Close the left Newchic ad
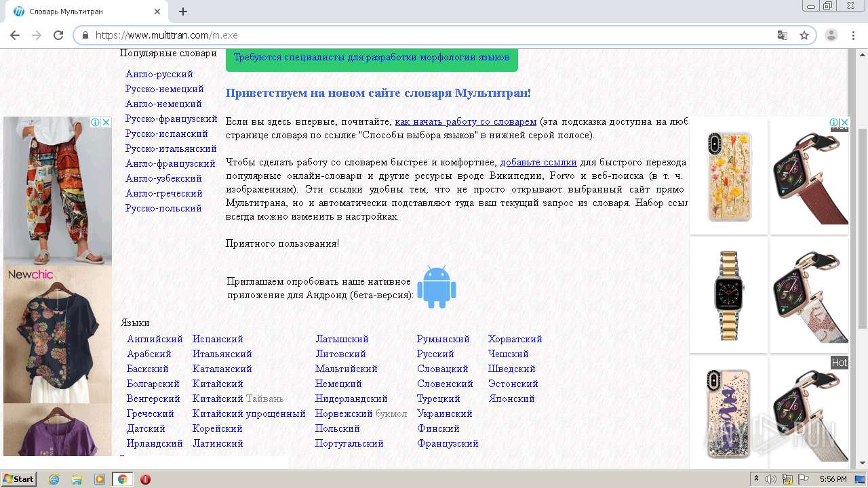Image resolution: width=868 pixels, height=488 pixels. 106,122
